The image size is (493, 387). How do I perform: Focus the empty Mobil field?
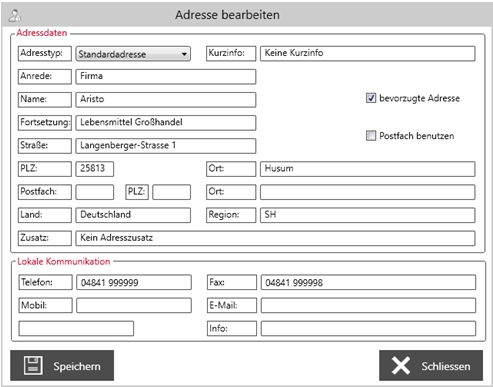pos(134,305)
